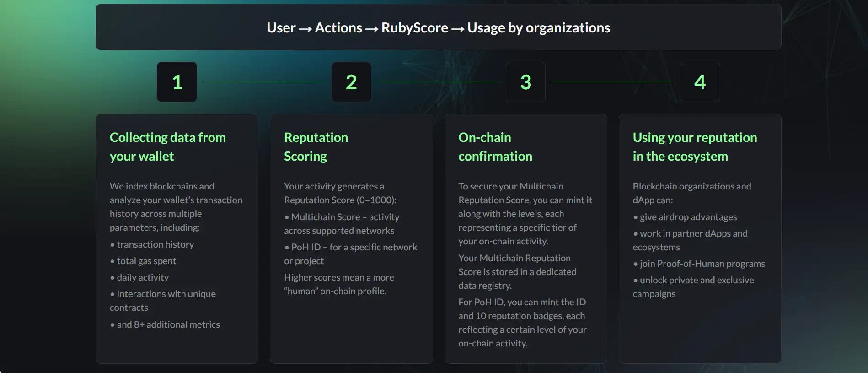
Task: Click the "give airdrop advantages" bullet
Action: tap(688, 217)
